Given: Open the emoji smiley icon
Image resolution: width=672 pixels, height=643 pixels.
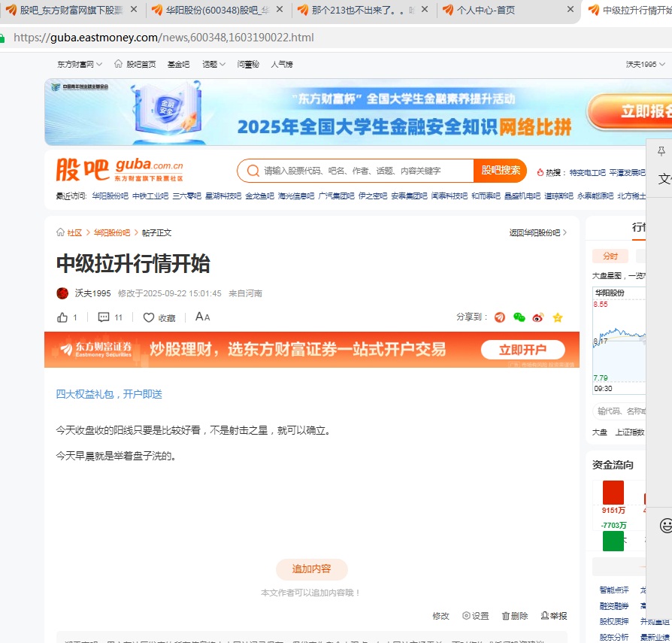Looking at the screenshot, I should pos(665,526).
